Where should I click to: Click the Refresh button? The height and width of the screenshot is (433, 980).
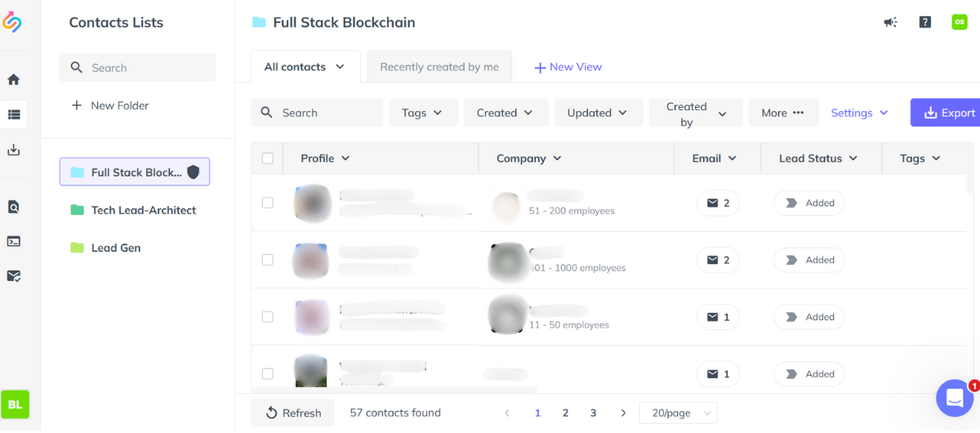[293, 413]
